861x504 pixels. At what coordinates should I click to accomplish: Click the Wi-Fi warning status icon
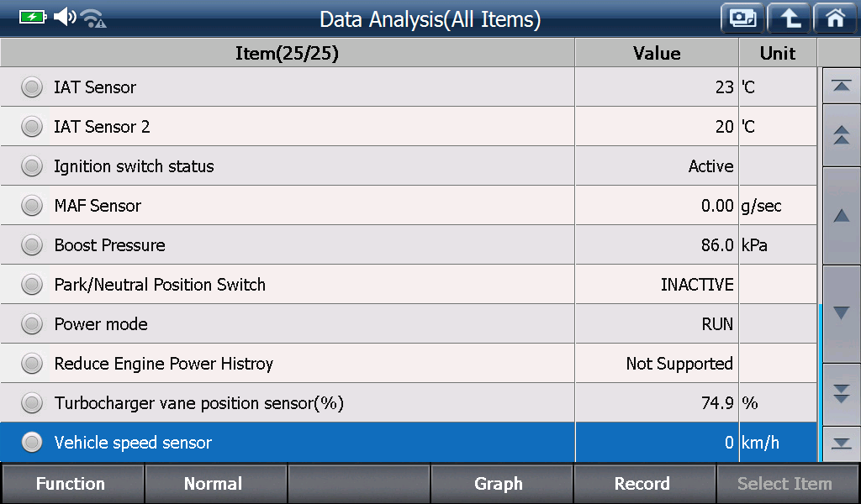pyautogui.click(x=93, y=18)
